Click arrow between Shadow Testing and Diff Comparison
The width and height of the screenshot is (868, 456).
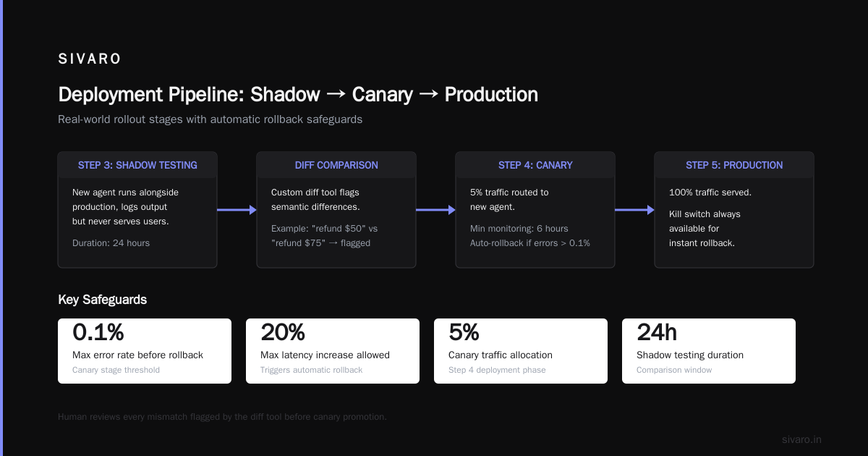pyautogui.click(x=237, y=210)
